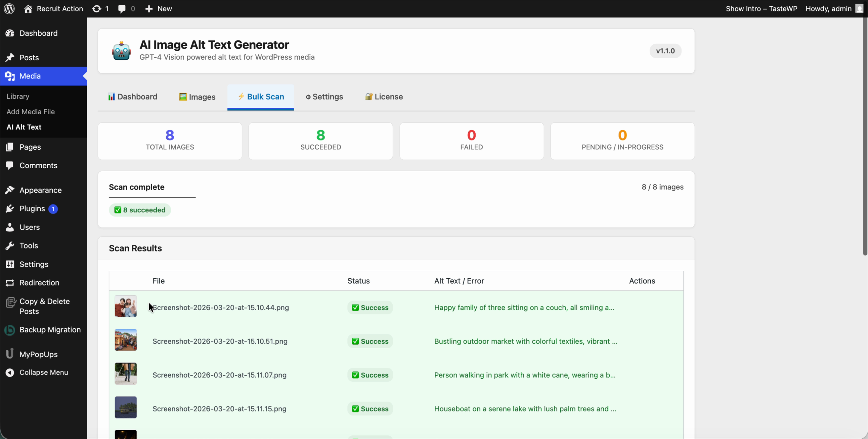Open Plugins menu with plug icon
The width and height of the screenshot is (868, 439).
click(32, 209)
